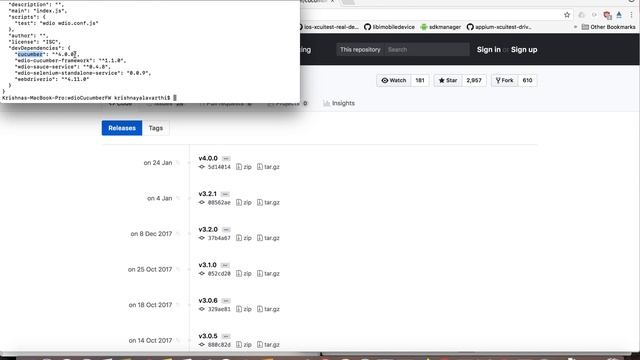640x360 pixels.
Task: Expand the v3.0.6 release notes ellipsis
Action: tap(226, 300)
